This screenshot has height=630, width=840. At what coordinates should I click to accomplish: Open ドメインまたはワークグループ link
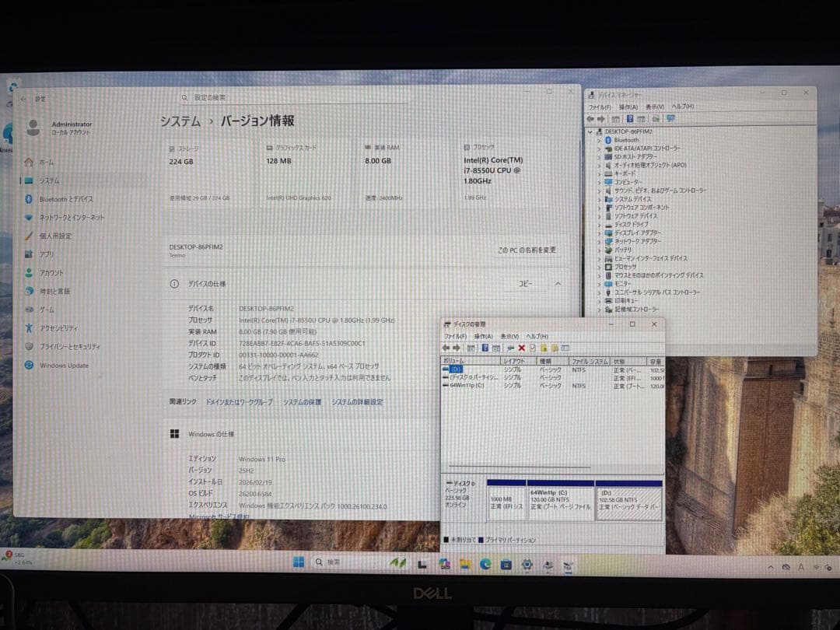click(240, 402)
